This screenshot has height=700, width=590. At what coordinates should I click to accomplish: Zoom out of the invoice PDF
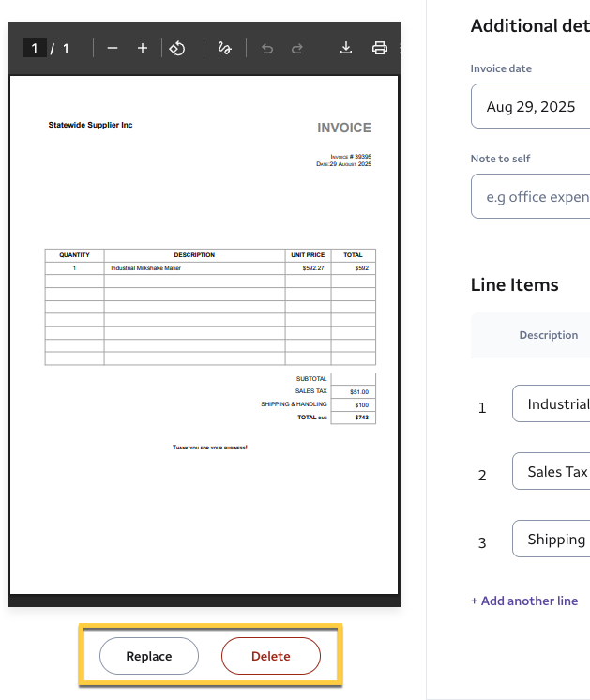(113, 48)
